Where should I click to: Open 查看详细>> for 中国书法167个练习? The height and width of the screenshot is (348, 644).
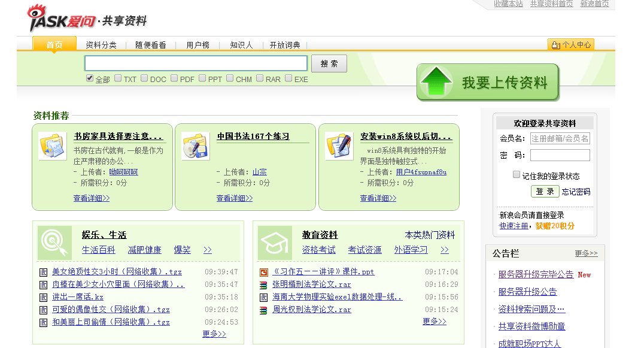point(235,198)
